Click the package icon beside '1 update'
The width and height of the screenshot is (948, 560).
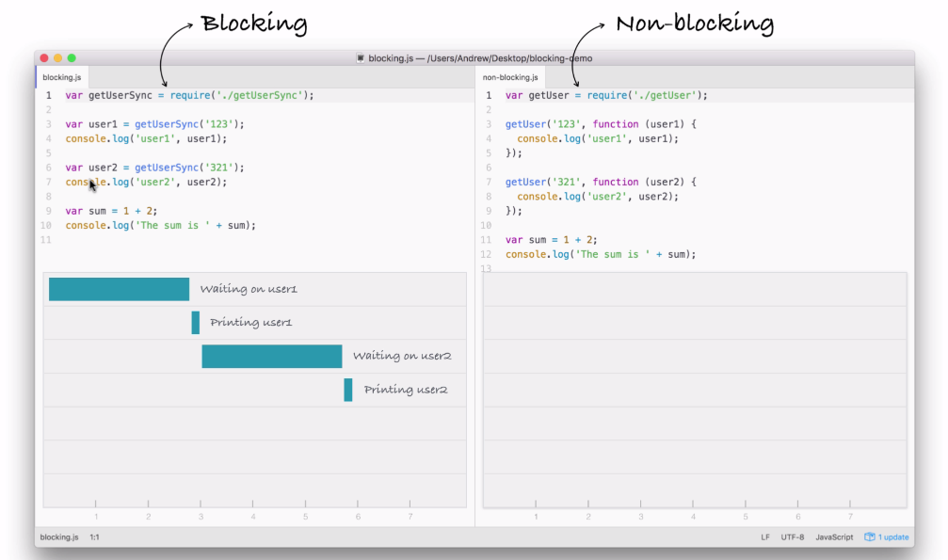point(869,537)
